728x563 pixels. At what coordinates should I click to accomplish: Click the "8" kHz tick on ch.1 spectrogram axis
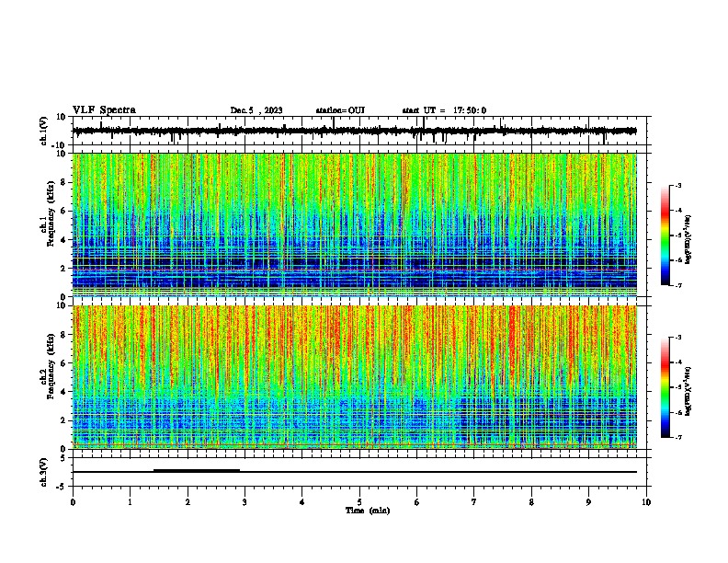(x=64, y=182)
